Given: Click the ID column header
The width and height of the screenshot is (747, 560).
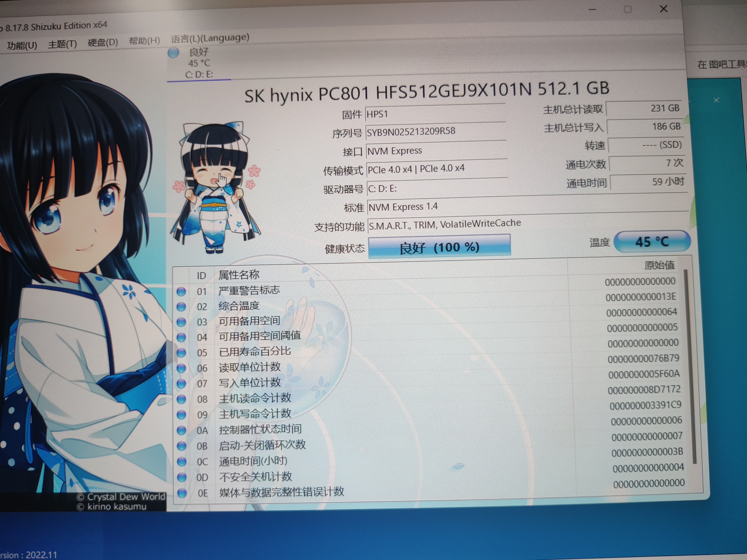Looking at the screenshot, I should pos(202,276).
